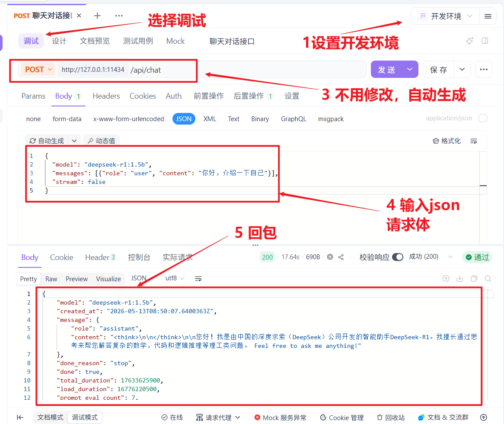Viewport: 504px width, 424px height.
Task: Click the hamburger menu icon top right
Action: pyautogui.click(x=488, y=16)
